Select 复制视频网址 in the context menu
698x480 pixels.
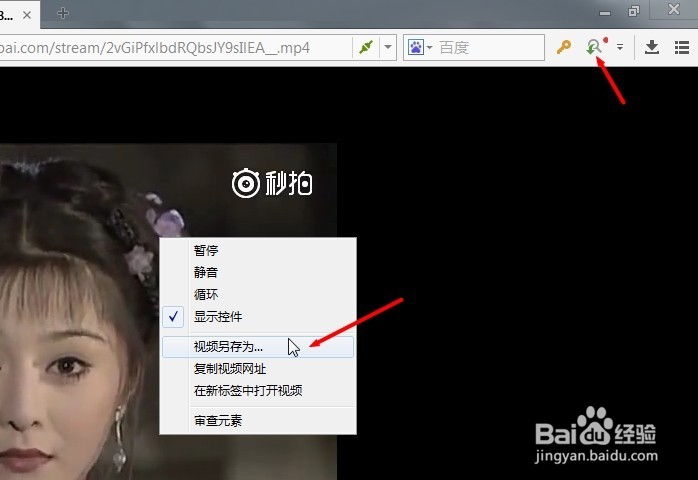[x=258, y=369]
